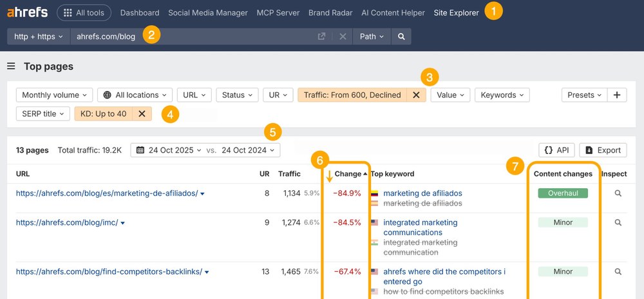644x299 pixels.
Task: Open marketing-de-afiliados blog URL link
Action: click(x=107, y=193)
